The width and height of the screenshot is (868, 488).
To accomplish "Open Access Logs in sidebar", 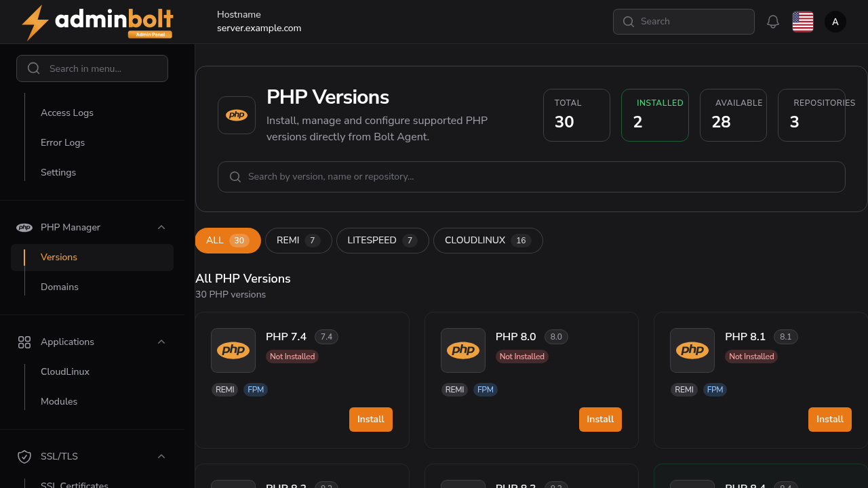I will (67, 113).
